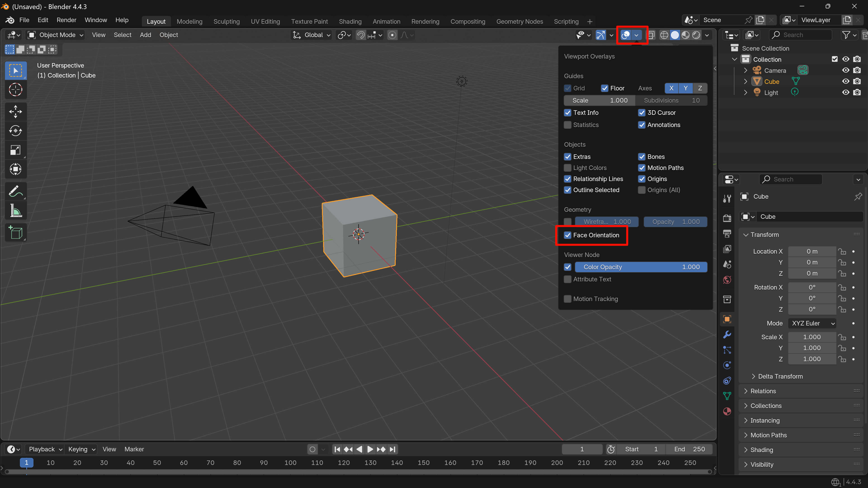Open the Playback dropdown in the timeline
868x488 pixels.
point(45,449)
